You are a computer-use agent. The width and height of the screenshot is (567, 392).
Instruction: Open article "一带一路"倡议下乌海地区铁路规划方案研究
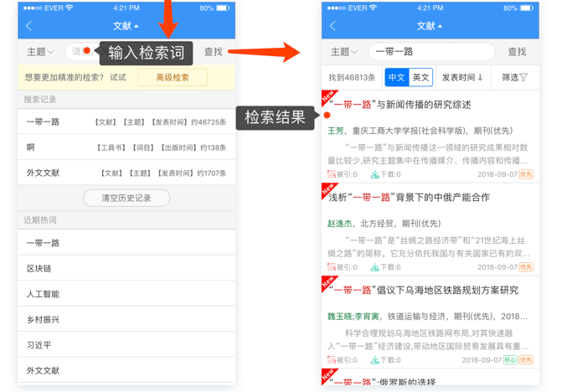(424, 291)
